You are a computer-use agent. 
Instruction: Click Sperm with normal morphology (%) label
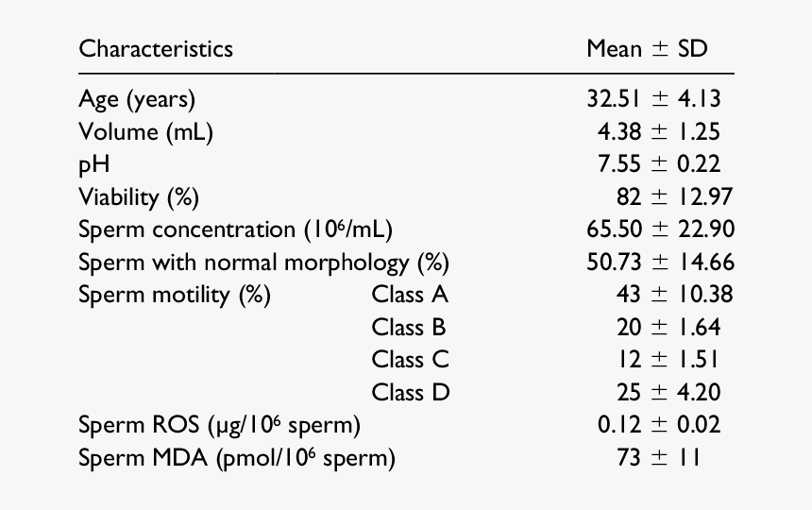(x=263, y=262)
